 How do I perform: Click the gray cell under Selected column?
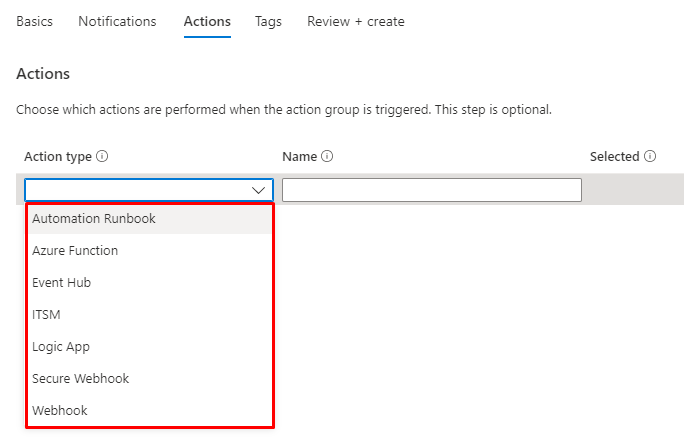(x=634, y=190)
